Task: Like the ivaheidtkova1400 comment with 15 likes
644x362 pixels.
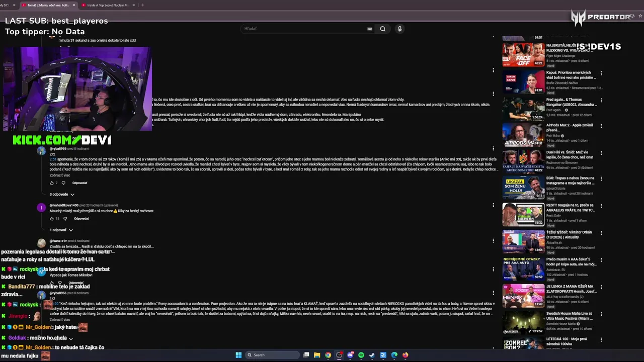Action: coord(51,219)
